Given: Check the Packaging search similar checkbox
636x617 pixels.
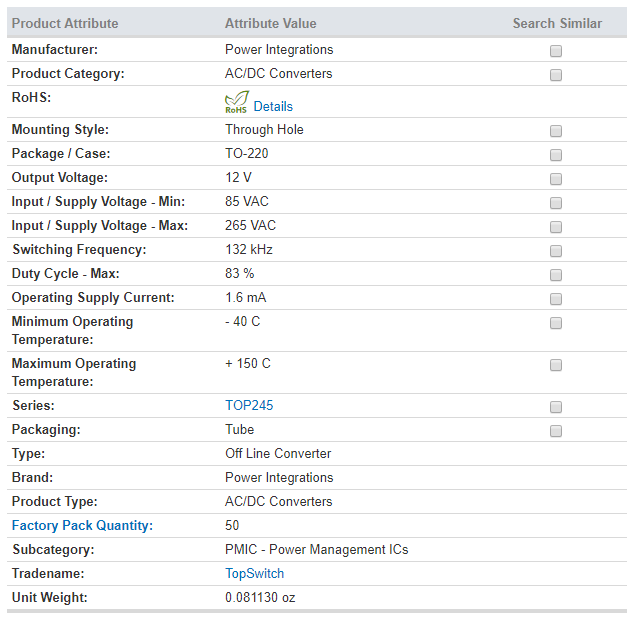Looking at the screenshot, I should coord(556,430).
